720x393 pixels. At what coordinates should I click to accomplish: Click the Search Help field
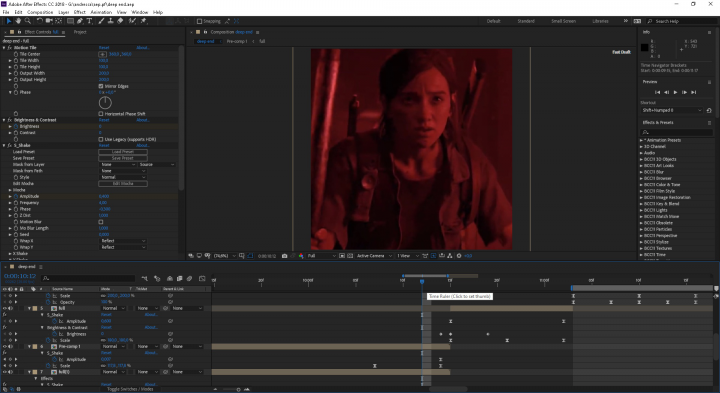(682, 21)
